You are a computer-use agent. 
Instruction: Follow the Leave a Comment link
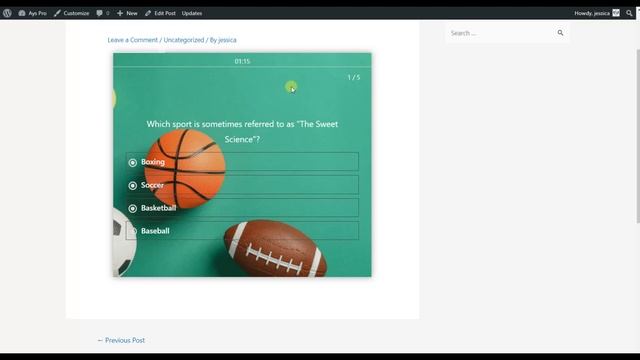pyautogui.click(x=133, y=40)
